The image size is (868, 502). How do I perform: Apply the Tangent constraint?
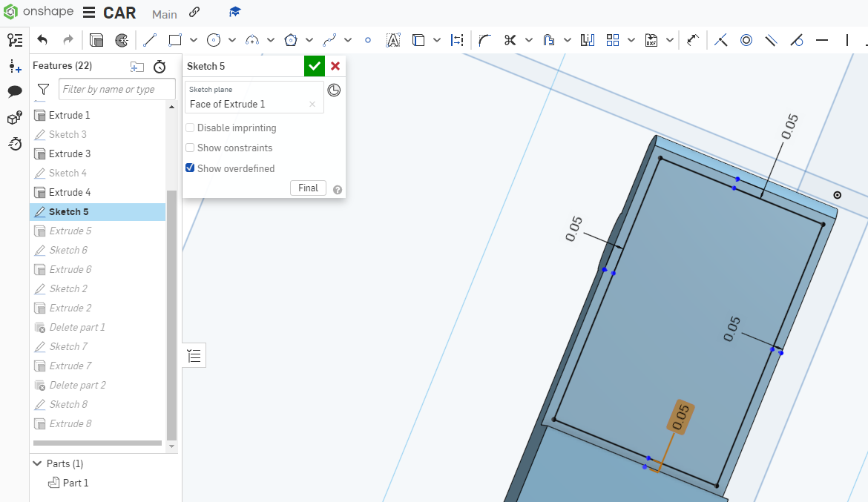797,40
